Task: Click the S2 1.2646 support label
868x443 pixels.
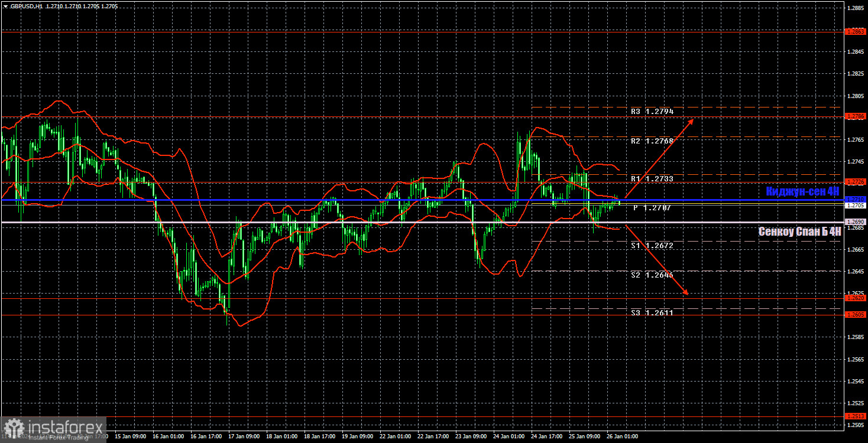Action: click(652, 275)
